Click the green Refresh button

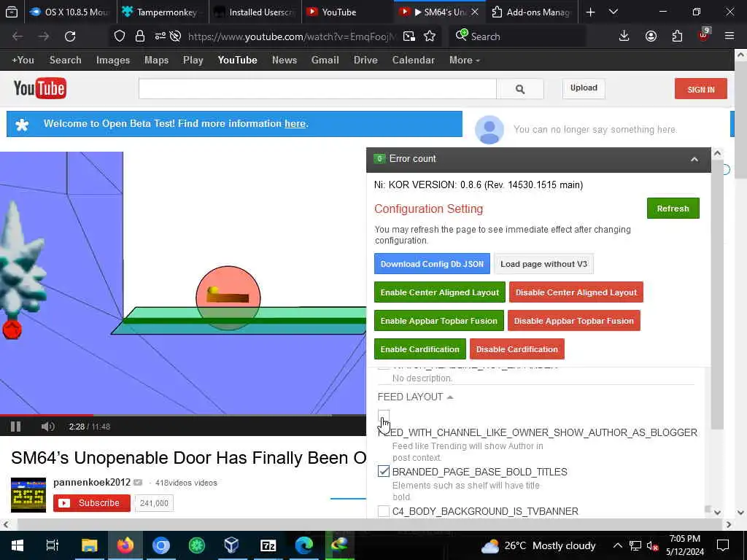673,209
